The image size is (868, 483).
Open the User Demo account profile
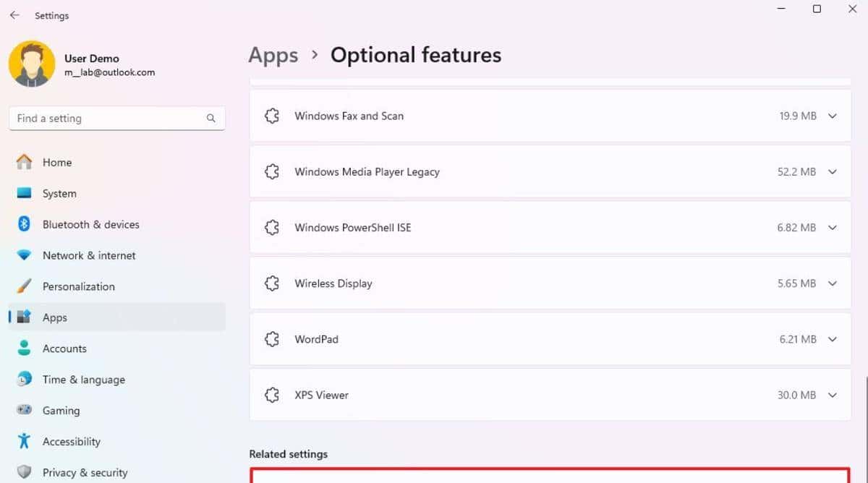click(x=32, y=64)
